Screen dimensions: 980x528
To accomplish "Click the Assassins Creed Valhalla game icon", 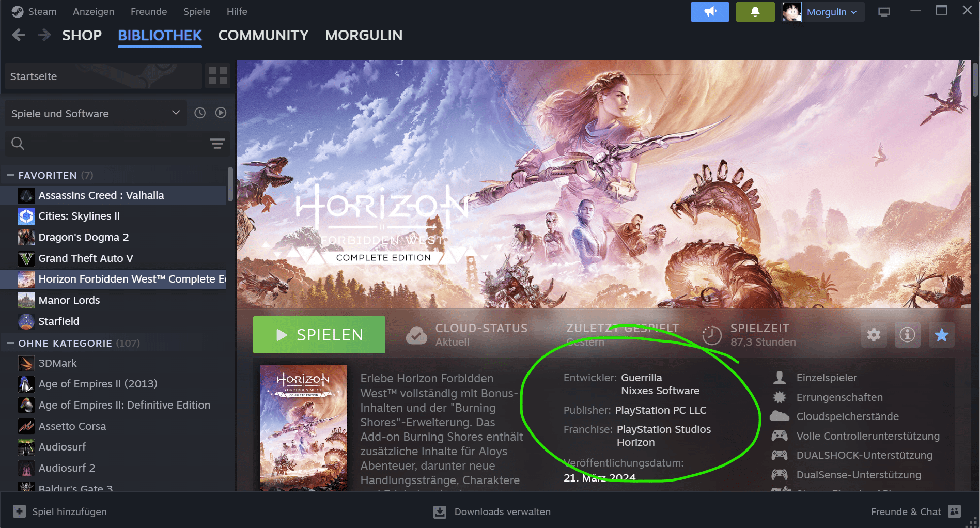I will click(26, 195).
